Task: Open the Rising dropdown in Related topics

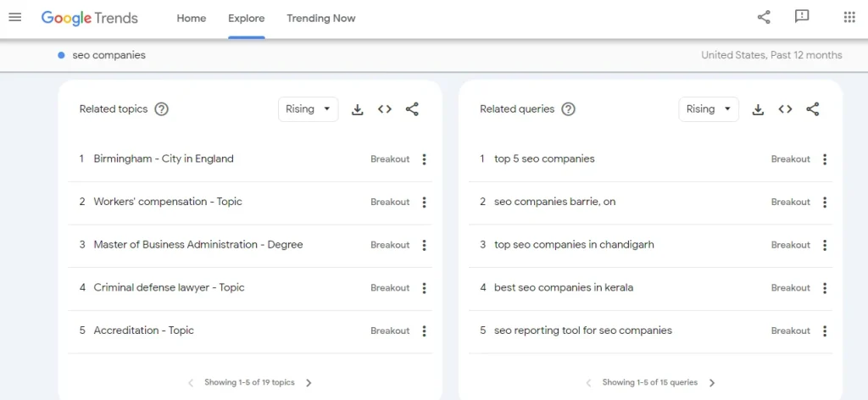Action: (x=309, y=109)
